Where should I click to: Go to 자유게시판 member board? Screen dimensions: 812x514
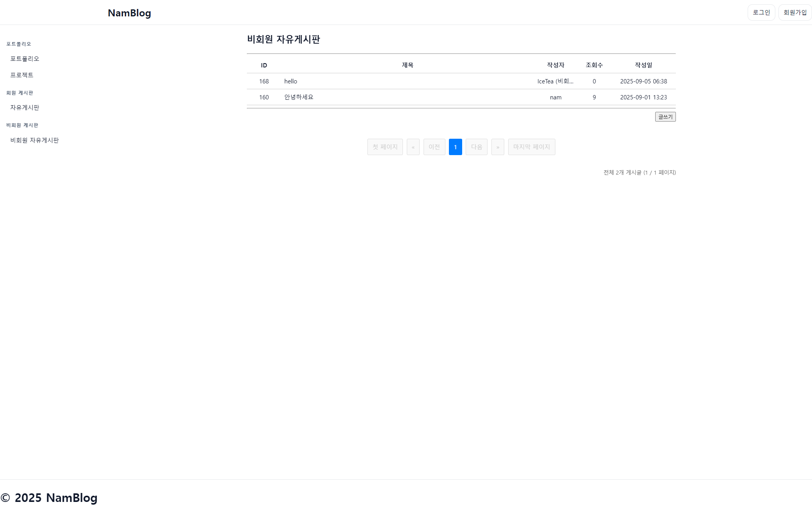click(25, 107)
